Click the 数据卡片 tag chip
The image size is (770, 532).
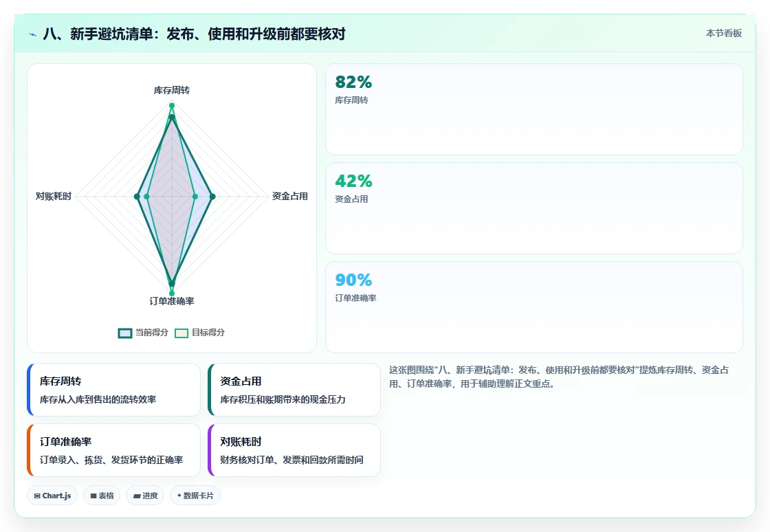coord(195,496)
